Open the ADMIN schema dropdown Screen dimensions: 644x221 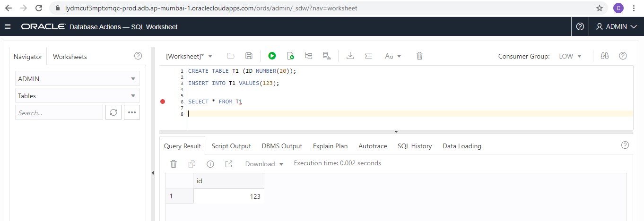[78, 79]
